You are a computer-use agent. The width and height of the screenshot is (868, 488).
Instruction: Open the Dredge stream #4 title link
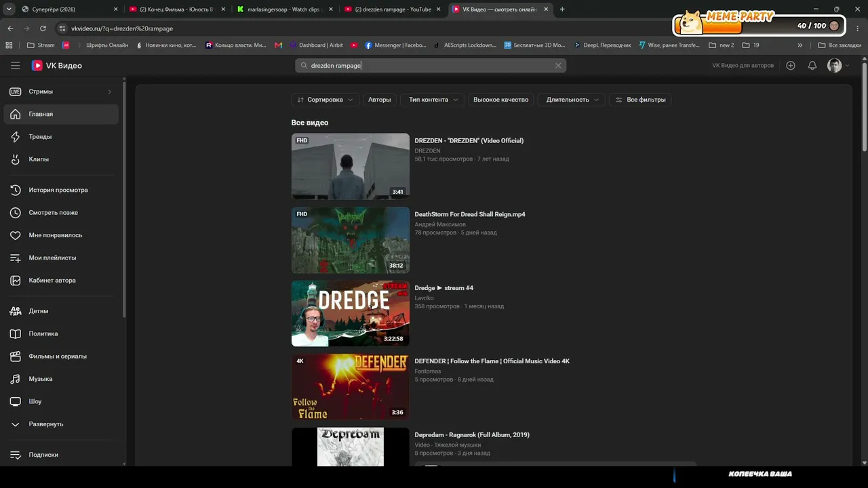(444, 288)
